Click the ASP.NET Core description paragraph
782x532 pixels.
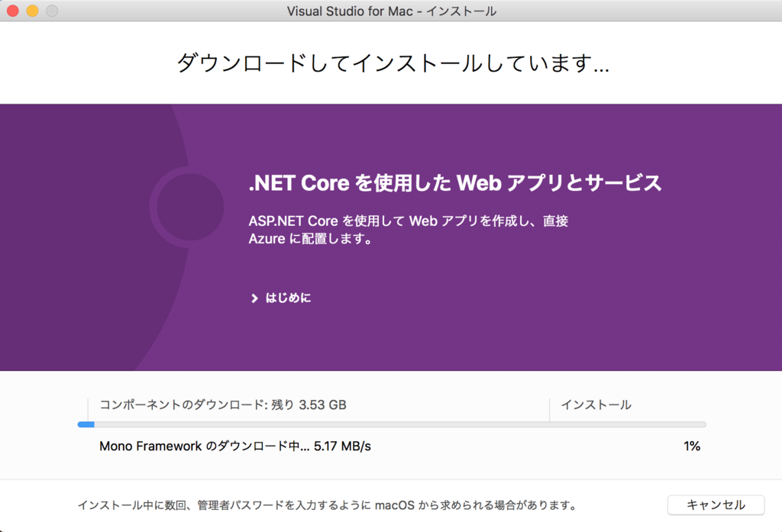tap(408, 229)
